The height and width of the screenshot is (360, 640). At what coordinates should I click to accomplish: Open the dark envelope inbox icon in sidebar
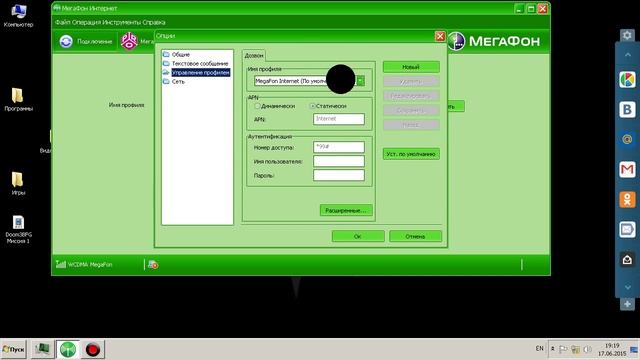[x=627, y=260]
